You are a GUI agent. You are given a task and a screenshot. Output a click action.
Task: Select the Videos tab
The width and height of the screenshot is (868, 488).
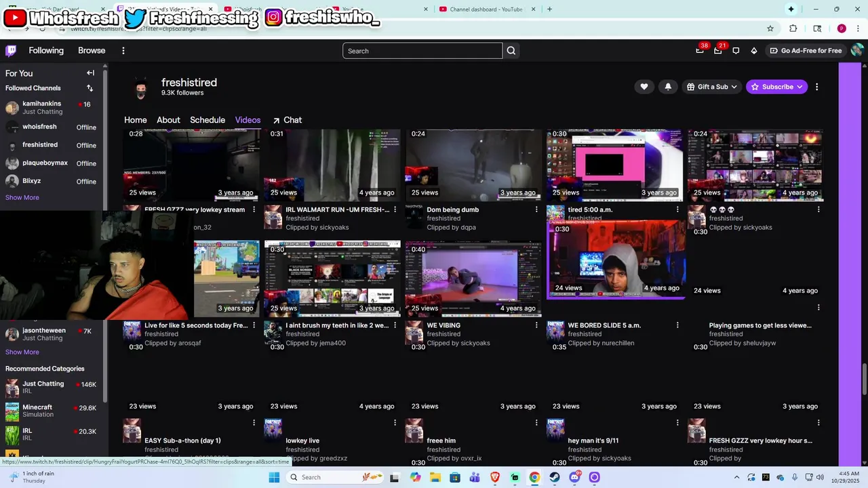pos(248,120)
